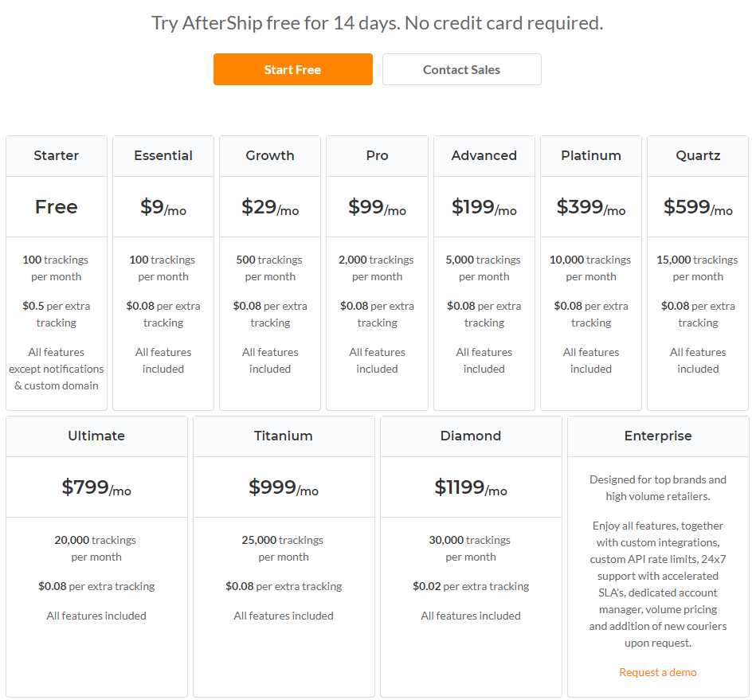The width and height of the screenshot is (756, 700).
Task: Select the Essential plan header
Action: click(163, 156)
